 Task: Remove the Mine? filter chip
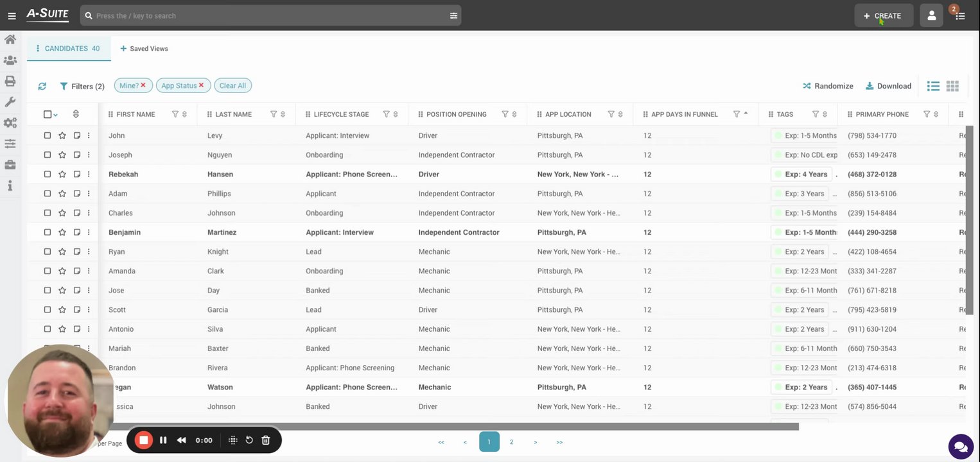pyautogui.click(x=143, y=85)
